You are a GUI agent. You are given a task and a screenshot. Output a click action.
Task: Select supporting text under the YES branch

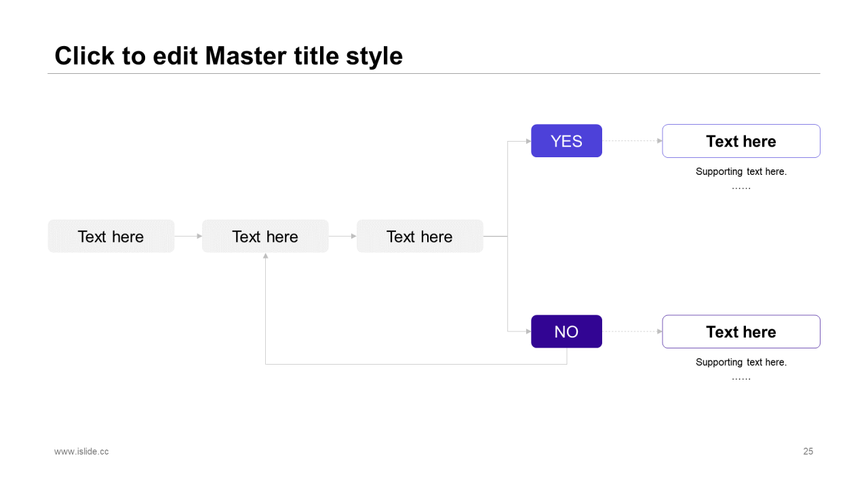[741, 178]
